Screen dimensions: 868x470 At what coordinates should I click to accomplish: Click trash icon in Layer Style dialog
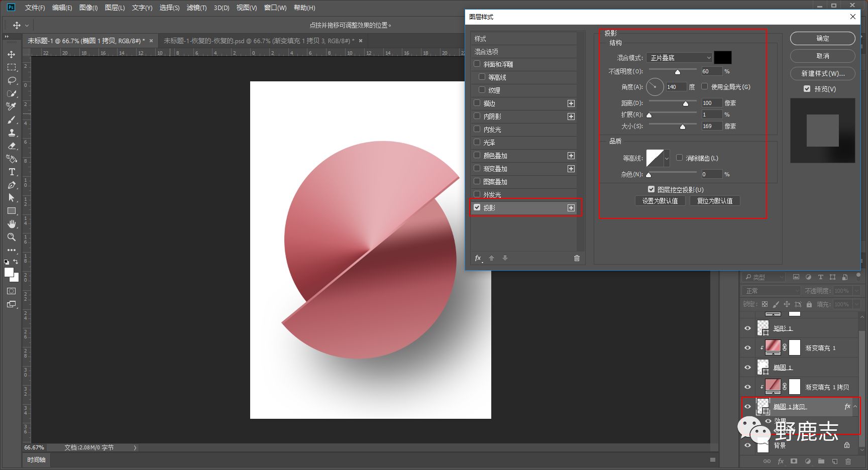(x=577, y=258)
